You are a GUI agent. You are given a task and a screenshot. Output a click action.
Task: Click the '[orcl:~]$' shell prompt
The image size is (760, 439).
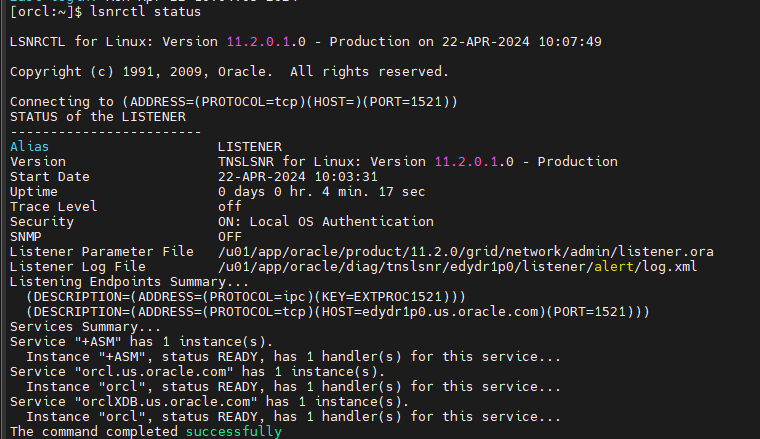coord(46,12)
